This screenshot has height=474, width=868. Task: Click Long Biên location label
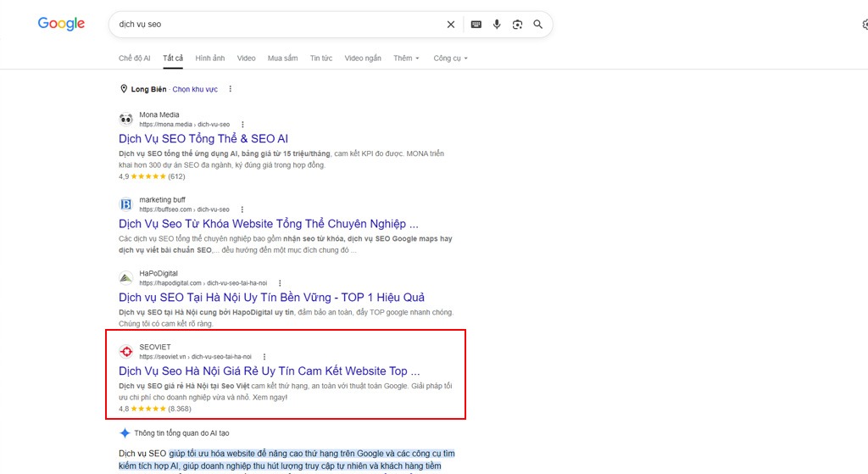tap(148, 89)
